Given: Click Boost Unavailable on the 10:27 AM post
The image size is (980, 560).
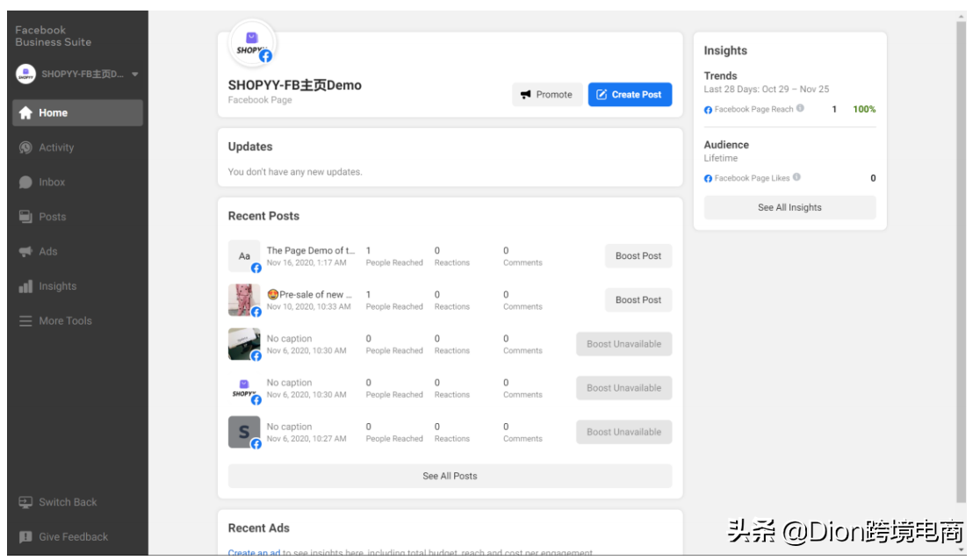Looking at the screenshot, I should pos(623,432).
